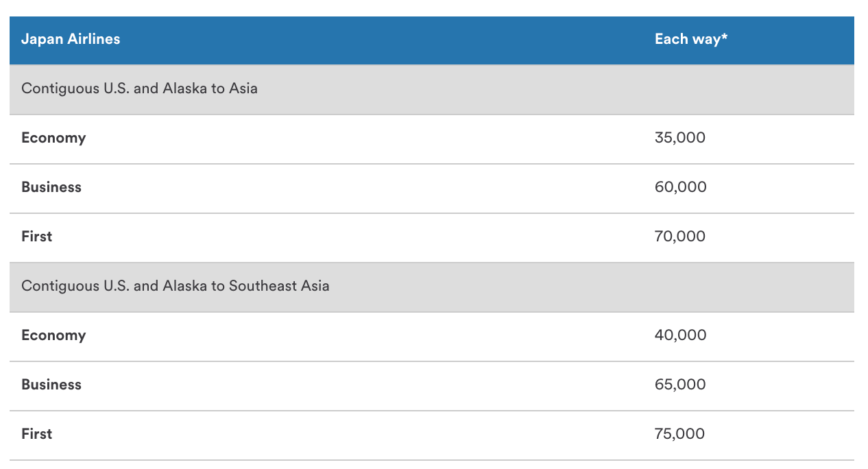Click the First label in the Southeast Asia section
Screen dimensions: 868x469
click(x=37, y=434)
